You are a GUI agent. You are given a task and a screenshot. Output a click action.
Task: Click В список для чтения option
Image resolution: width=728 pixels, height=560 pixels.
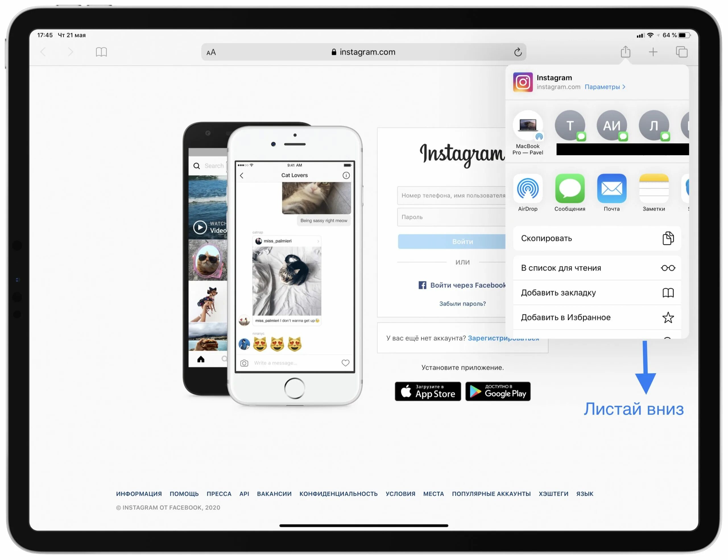[596, 268]
